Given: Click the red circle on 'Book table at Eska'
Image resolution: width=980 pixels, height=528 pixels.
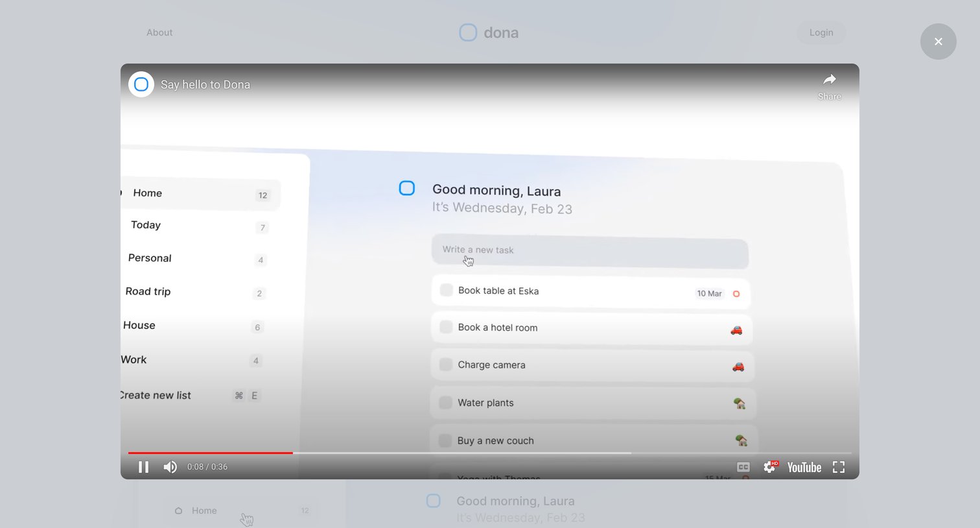Looking at the screenshot, I should click(736, 294).
